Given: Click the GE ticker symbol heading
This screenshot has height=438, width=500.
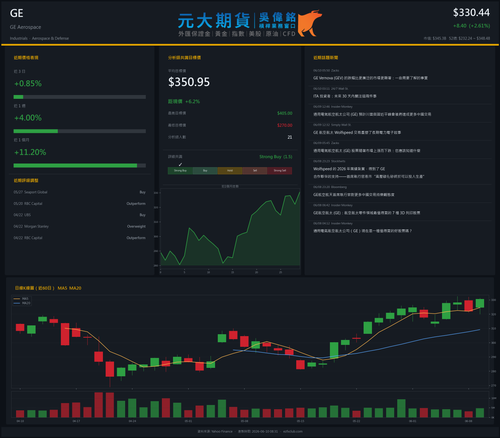Looking at the screenshot, I should (x=17, y=13).
